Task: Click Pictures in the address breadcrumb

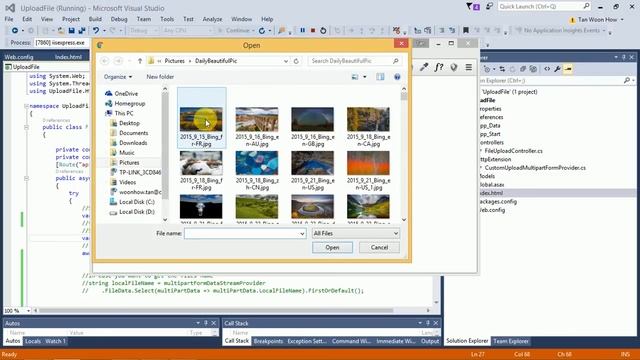Action: pyautogui.click(x=175, y=61)
